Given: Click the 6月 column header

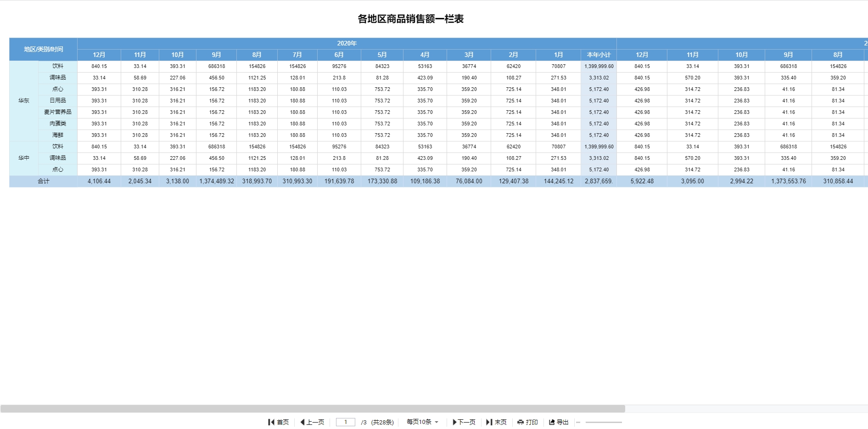Looking at the screenshot, I should pyautogui.click(x=339, y=55).
